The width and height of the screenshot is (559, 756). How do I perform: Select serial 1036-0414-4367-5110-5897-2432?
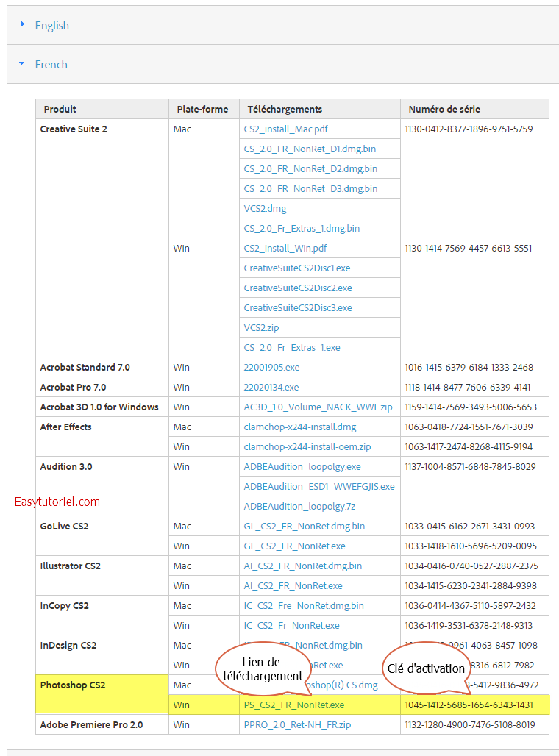[470, 605]
